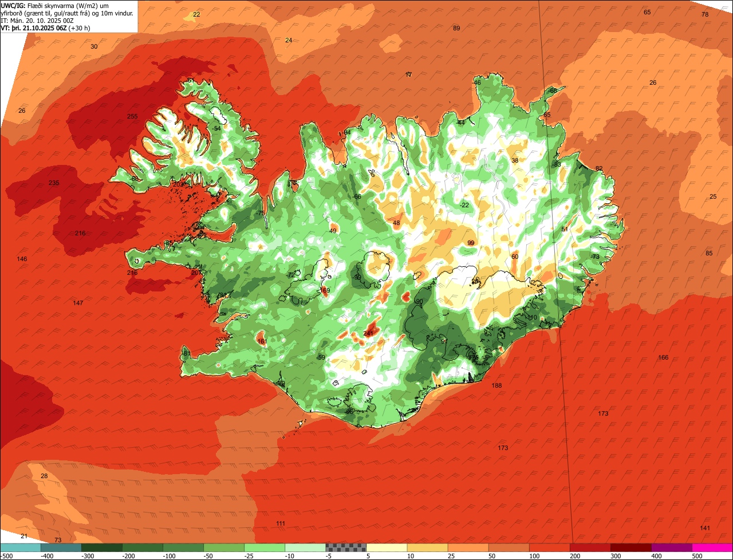Click the '65' value near the top-right
The image size is (733, 560).
[647, 12]
